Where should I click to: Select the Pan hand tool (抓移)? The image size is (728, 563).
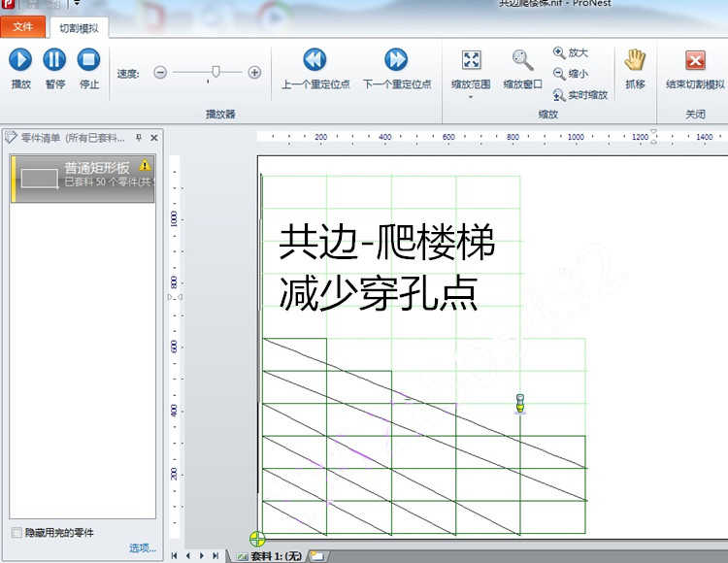click(x=635, y=68)
